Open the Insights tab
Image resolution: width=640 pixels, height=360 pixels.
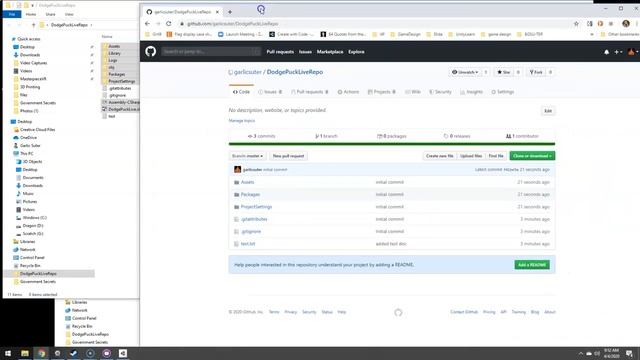471,92
